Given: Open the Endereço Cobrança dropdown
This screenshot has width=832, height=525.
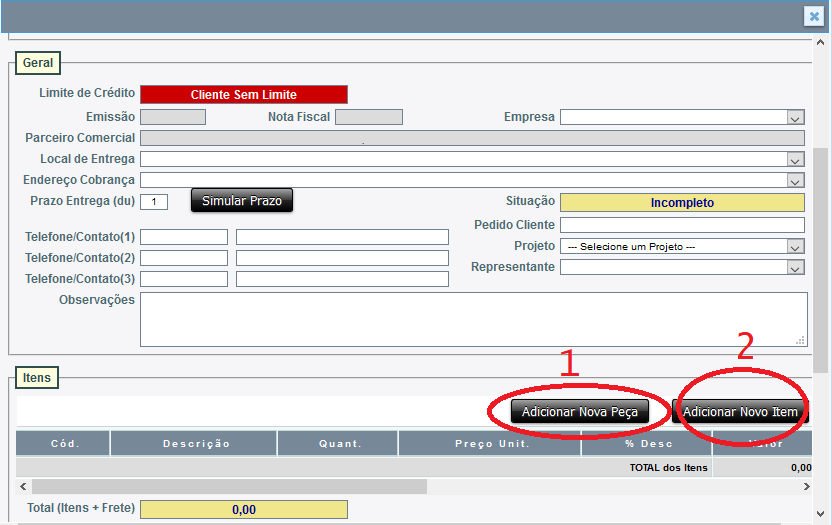Looking at the screenshot, I should pyautogui.click(x=472, y=180).
